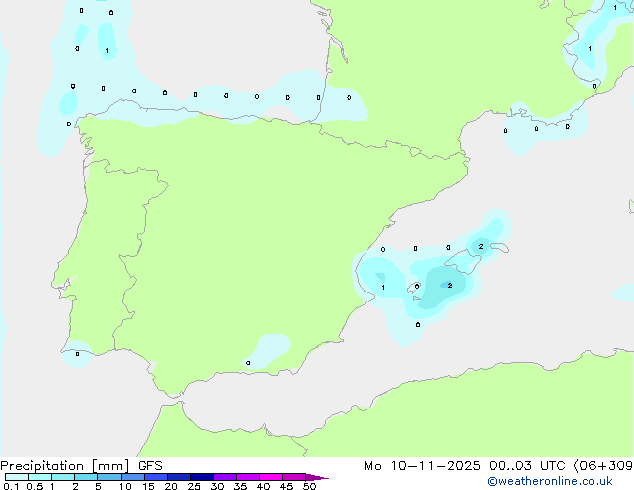
Task: Select the '45' legend scale label
Action: click(286, 486)
